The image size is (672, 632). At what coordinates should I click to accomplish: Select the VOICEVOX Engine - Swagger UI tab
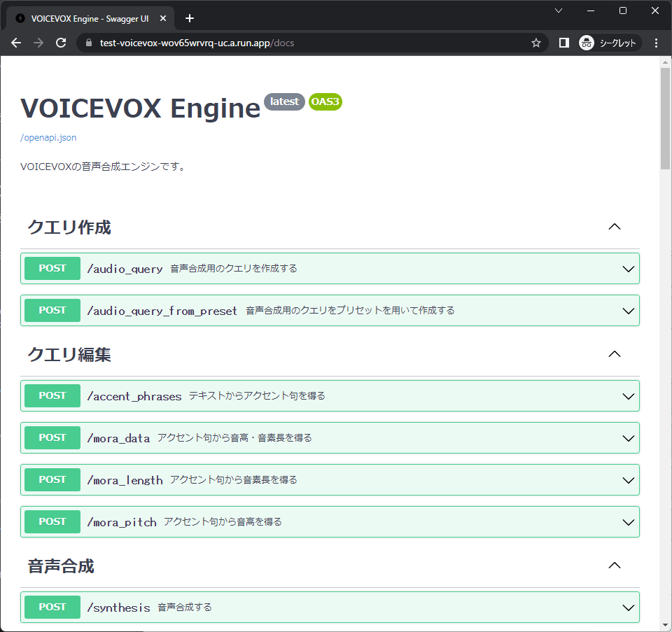90,18
